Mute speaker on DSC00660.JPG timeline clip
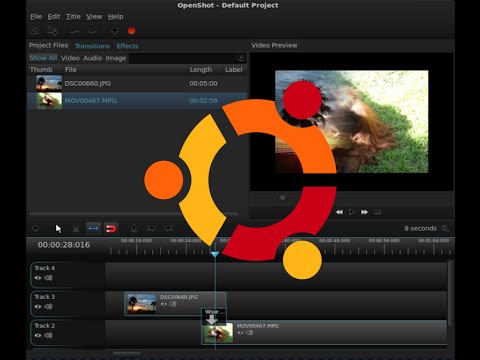 coord(172,304)
